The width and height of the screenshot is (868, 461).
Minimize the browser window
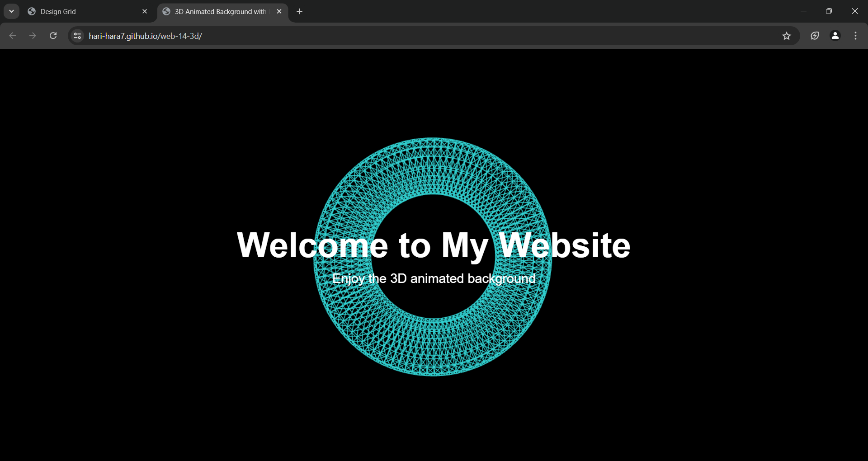[803, 11]
